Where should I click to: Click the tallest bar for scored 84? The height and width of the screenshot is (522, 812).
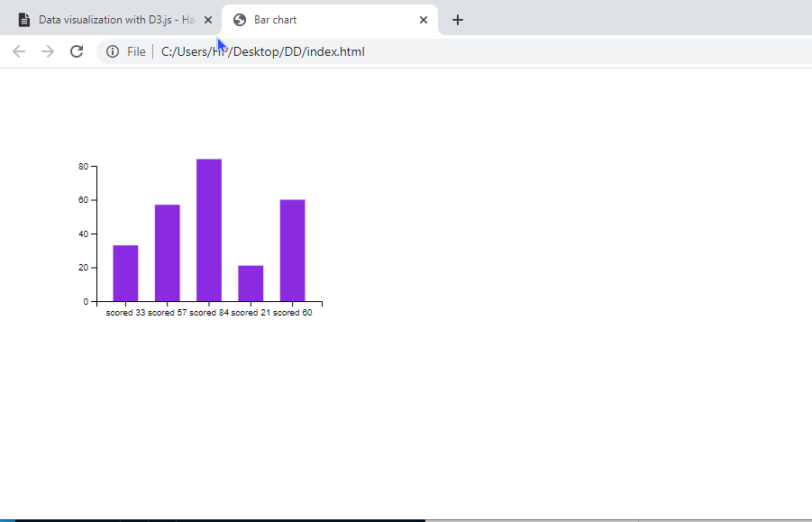209,231
